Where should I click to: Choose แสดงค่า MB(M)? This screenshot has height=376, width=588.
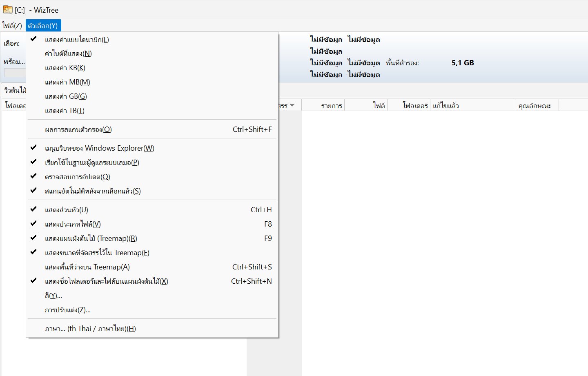tap(152, 82)
